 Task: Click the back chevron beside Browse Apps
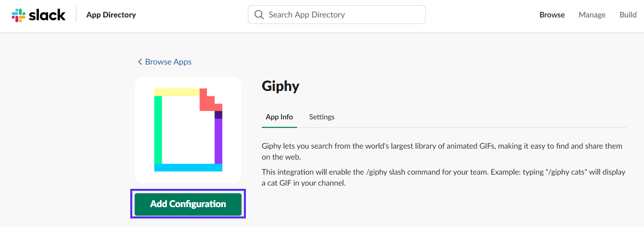(140, 62)
